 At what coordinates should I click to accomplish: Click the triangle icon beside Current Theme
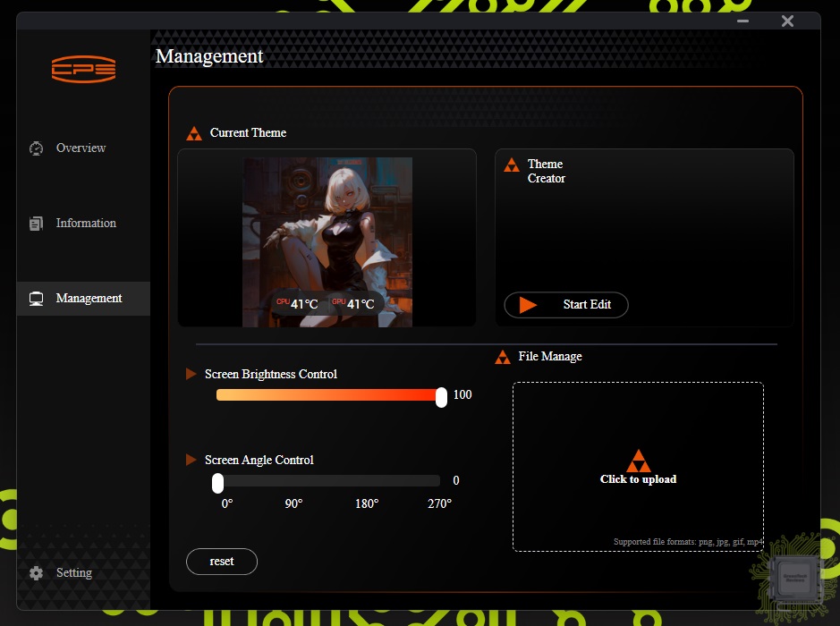(194, 133)
